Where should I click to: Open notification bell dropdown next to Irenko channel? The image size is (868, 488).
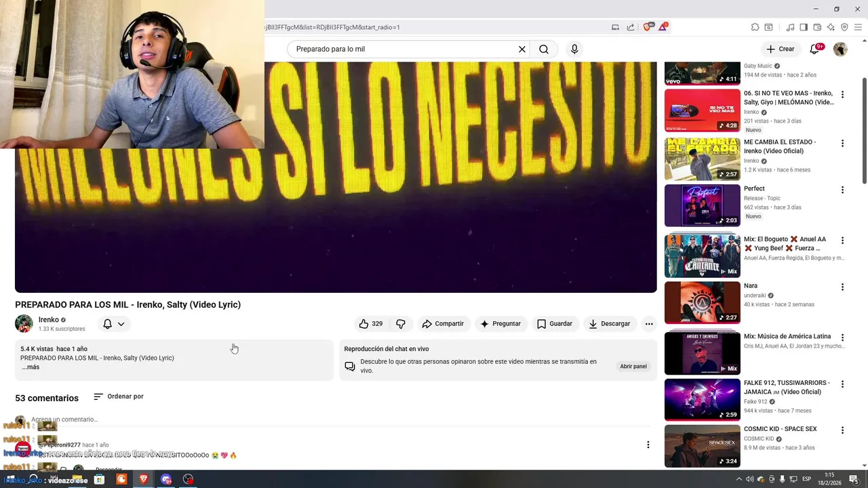click(113, 324)
